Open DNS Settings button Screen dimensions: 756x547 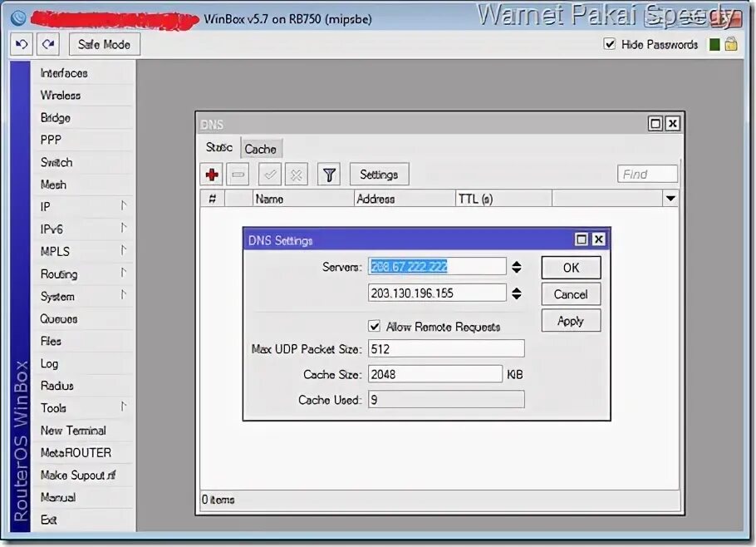[x=379, y=175]
